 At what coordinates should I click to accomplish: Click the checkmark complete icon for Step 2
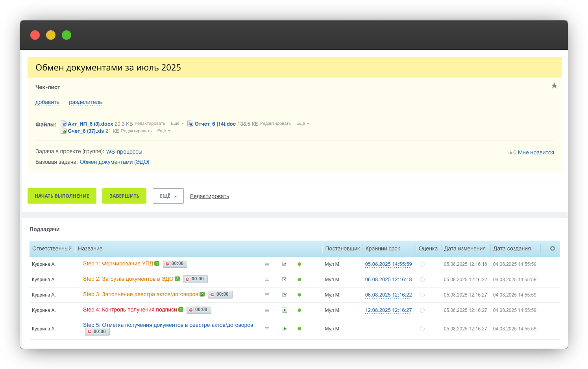click(285, 279)
